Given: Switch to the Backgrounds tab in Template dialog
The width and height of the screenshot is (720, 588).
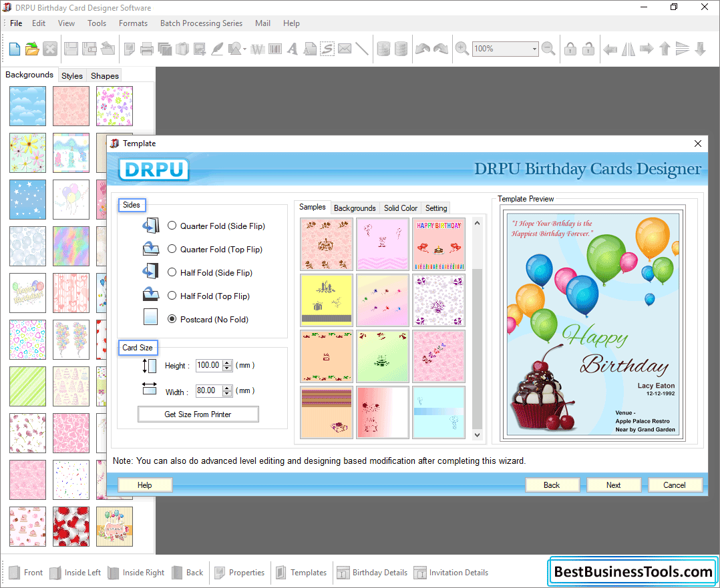Looking at the screenshot, I should click(x=355, y=208).
